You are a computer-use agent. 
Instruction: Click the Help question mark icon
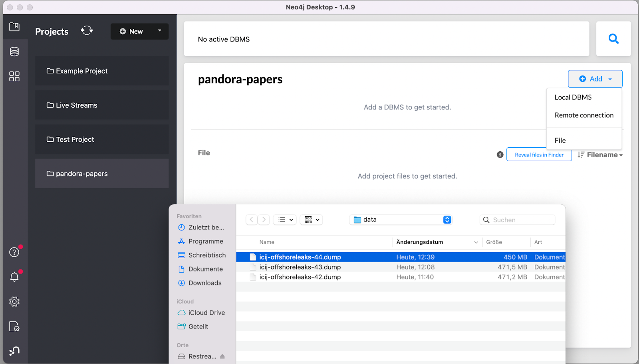(14, 252)
